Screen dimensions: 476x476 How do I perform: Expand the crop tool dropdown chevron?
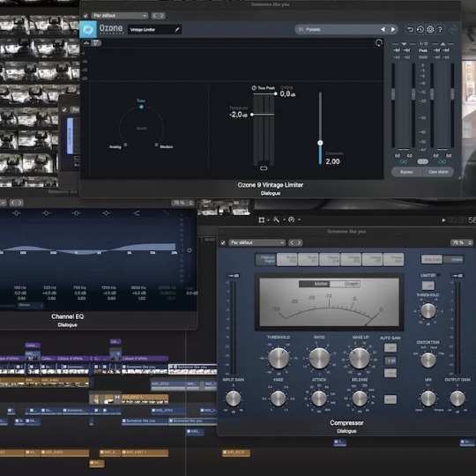(268, 220)
